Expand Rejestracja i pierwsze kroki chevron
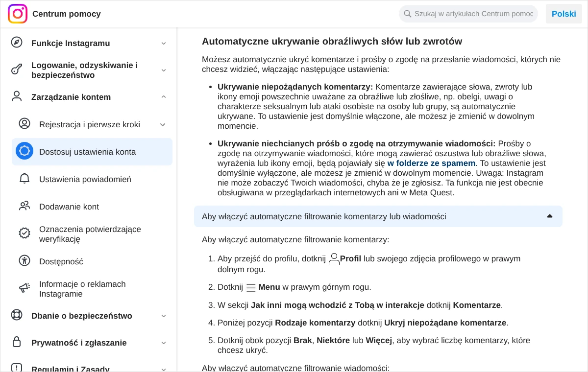 tap(163, 124)
